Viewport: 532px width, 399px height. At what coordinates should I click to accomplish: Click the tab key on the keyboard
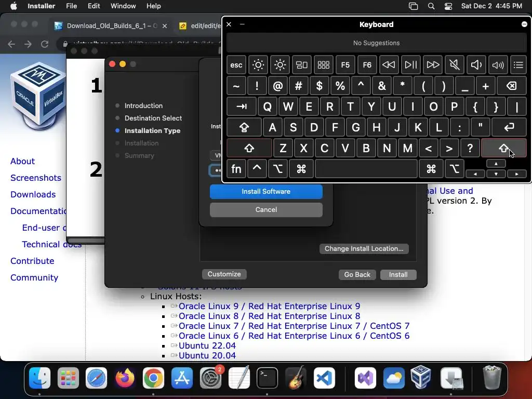(x=242, y=107)
